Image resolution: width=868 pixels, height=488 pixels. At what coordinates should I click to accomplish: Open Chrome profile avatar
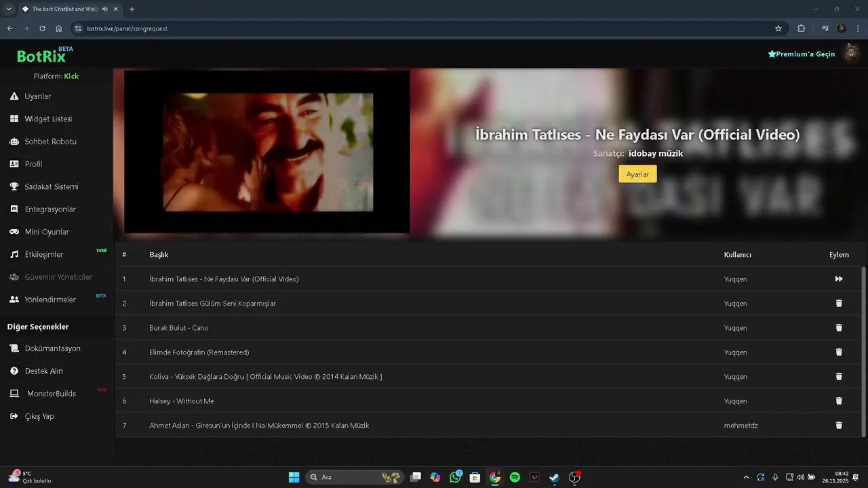click(x=842, y=28)
